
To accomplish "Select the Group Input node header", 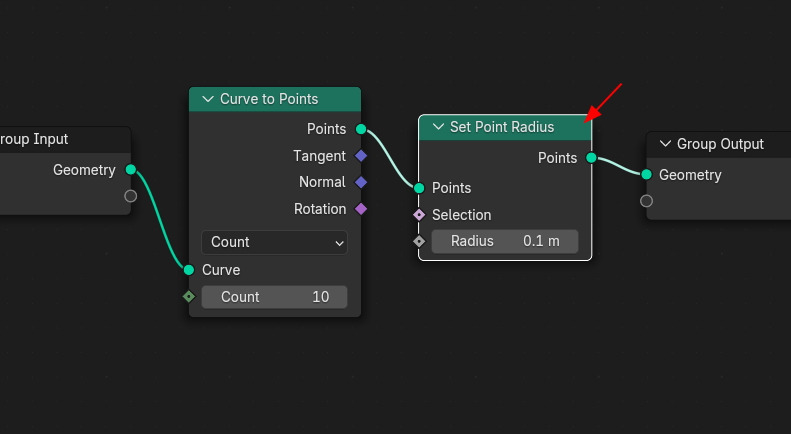I will pyautogui.click(x=65, y=139).
